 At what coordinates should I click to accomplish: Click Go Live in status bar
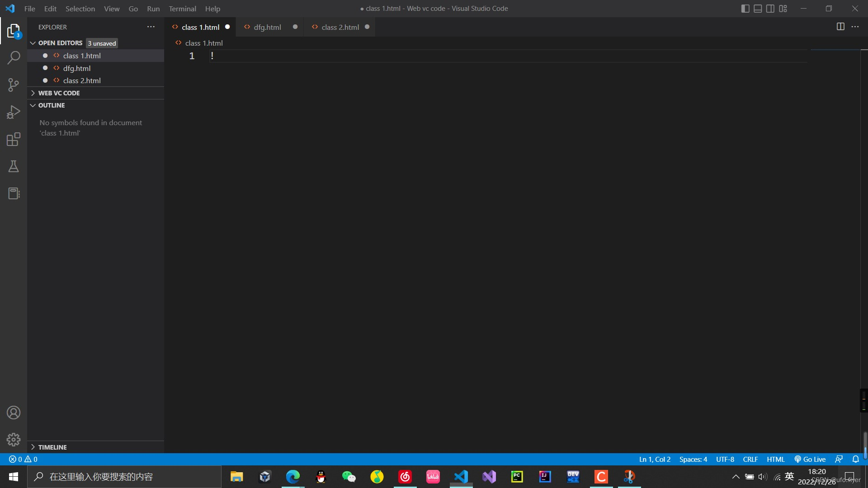(810, 459)
